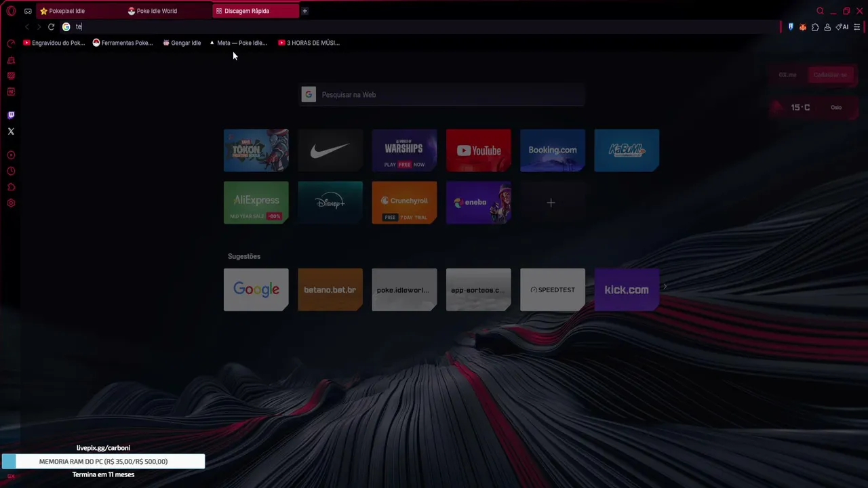Switch to the Pokepixel Idle tab
The image size is (868, 488).
pyautogui.click(x=79, y=11)
